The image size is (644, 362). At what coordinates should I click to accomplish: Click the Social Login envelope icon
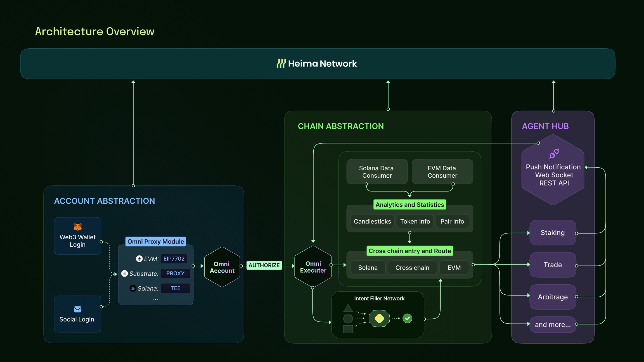point(77,309)
